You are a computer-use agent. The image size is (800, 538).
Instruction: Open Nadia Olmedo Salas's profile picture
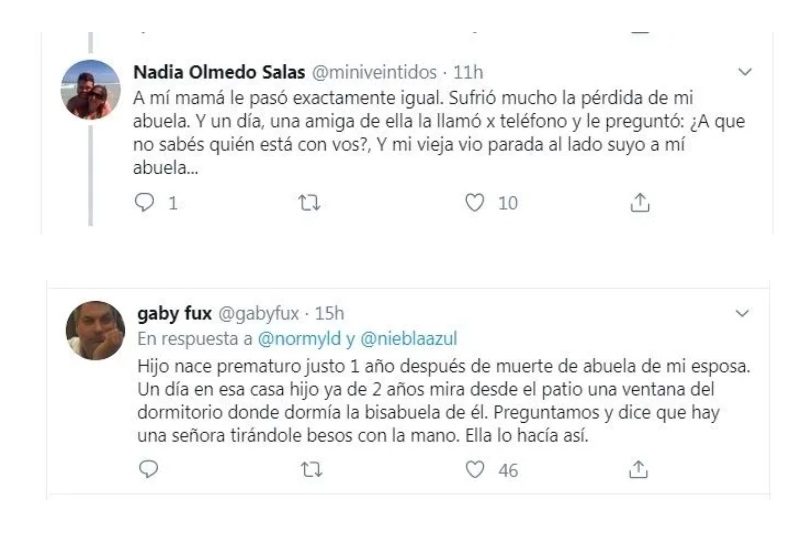point(93,90)
